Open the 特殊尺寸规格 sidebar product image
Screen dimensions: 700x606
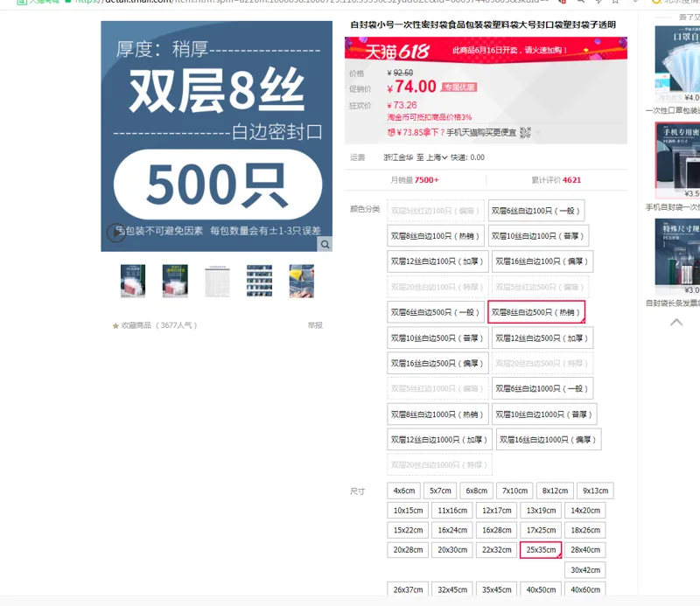(x=677, y=256)
